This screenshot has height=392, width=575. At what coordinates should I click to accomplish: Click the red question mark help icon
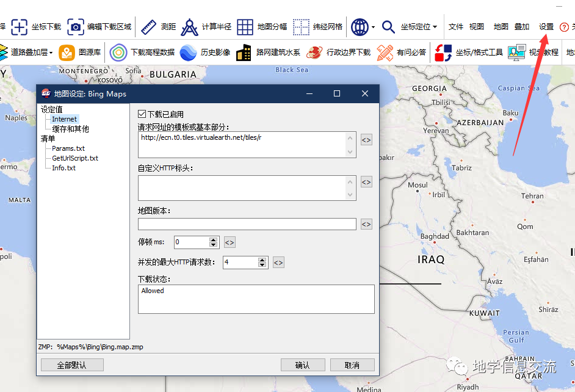pyautogui.click(x=564, y=27)
